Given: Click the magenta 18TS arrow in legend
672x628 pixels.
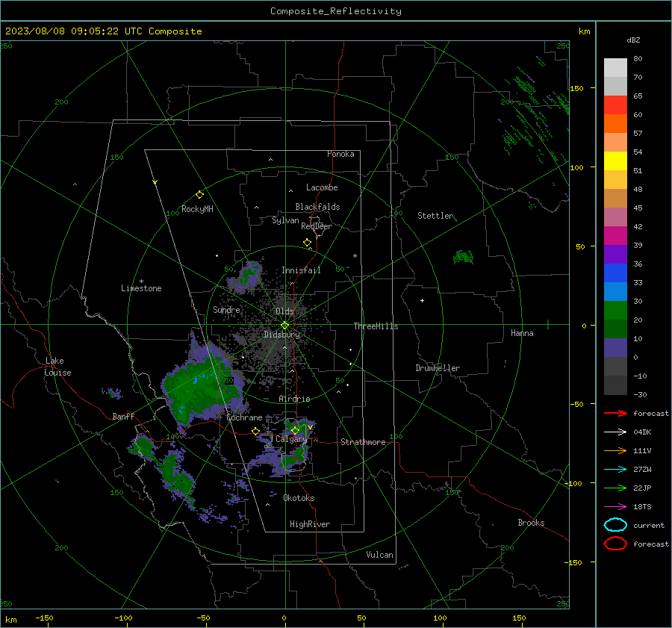Looking at the screenshot, I should [x=615, y=507].
